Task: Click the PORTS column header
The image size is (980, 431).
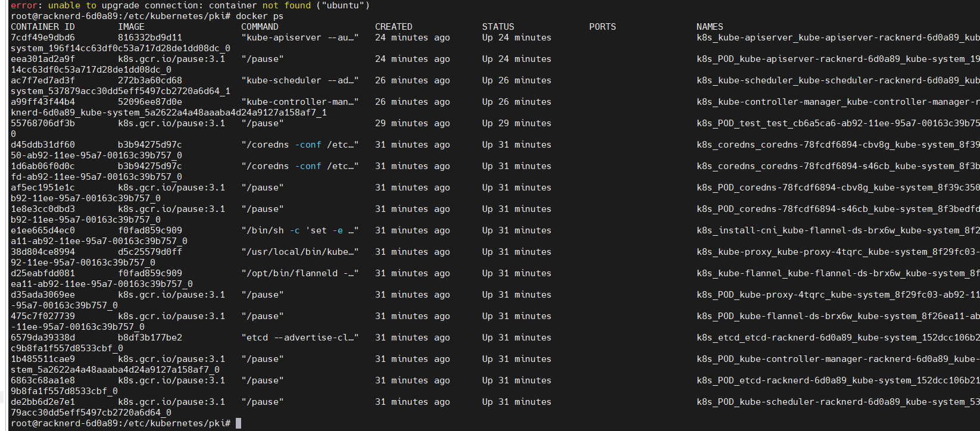Action: coord(603,27)
